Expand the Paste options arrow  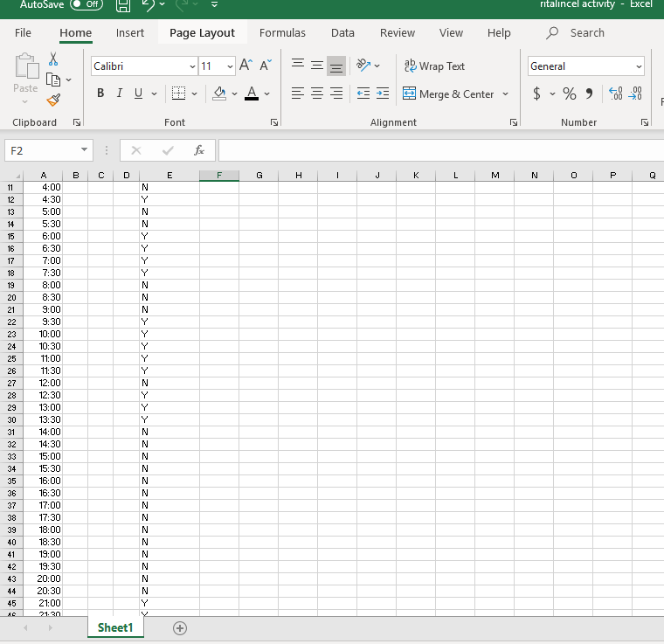click(x=25, y=101)
